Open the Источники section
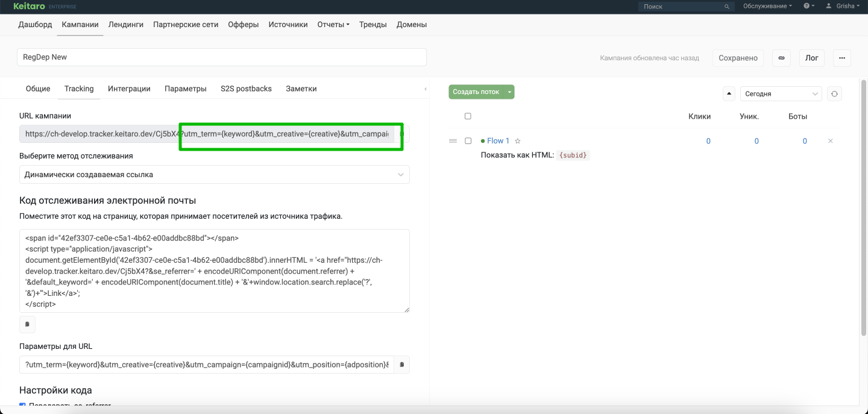 [x=288, y=25]
